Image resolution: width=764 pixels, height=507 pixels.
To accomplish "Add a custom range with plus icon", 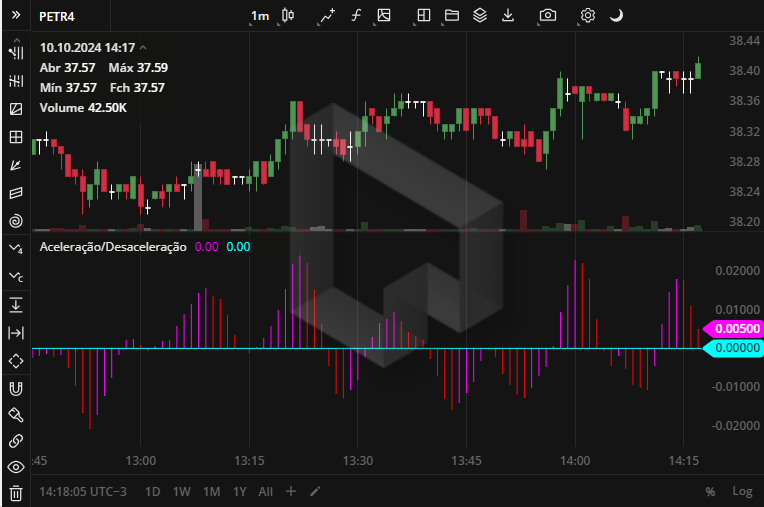I will 291,491.
